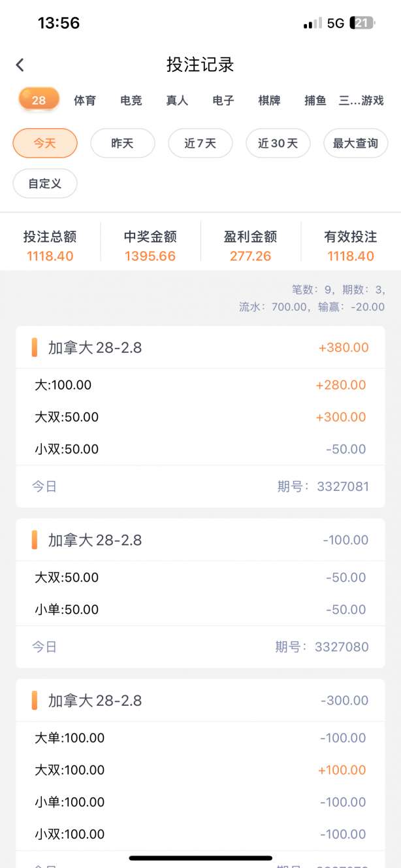Open the 自定义 date range option
Screen dimensions: 401x868
[x=45, y=184]
